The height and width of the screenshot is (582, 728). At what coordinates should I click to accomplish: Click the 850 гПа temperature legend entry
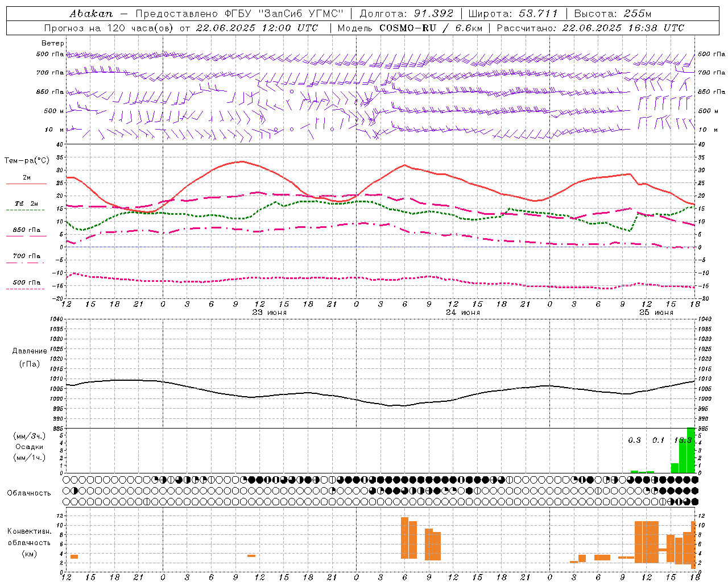pos(27,230)
